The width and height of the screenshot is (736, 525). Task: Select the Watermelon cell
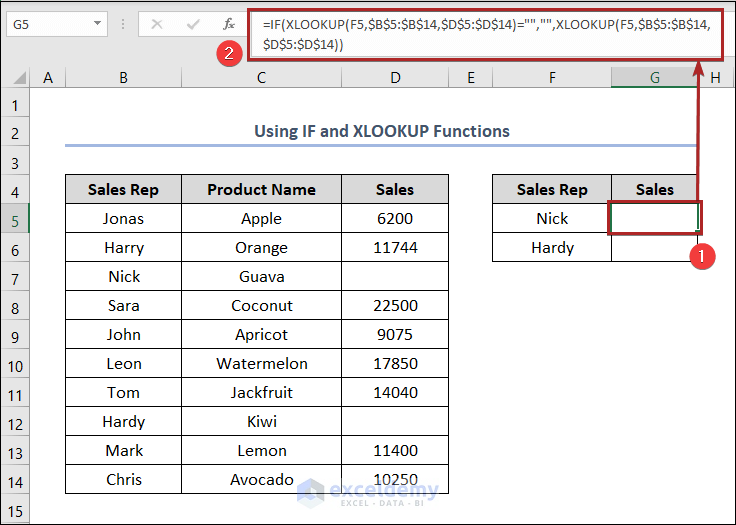click(261, 363)
